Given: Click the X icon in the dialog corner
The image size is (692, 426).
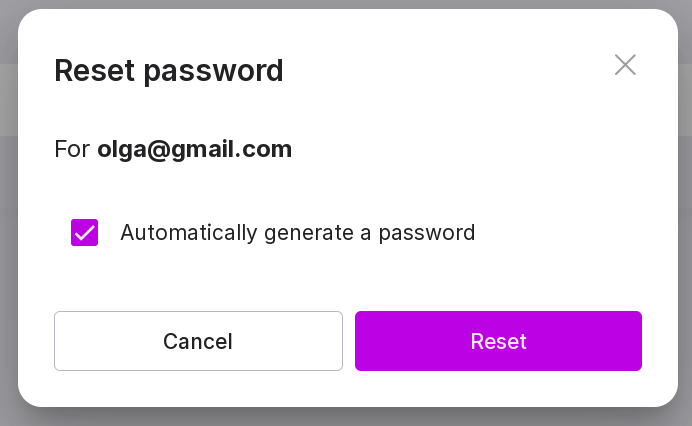Looking at the screenshot, I should pyautogui.click(x=625, y=65).
